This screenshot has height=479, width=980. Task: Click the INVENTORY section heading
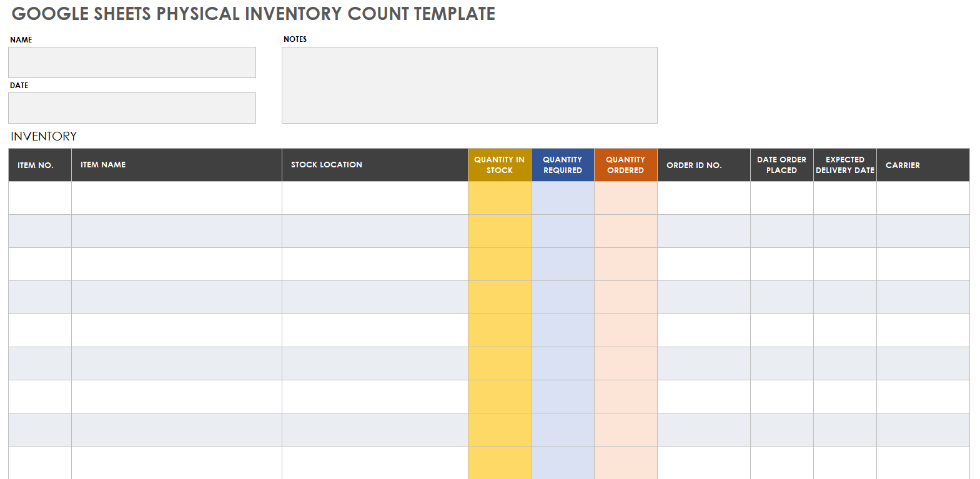(x=44, y=136)
